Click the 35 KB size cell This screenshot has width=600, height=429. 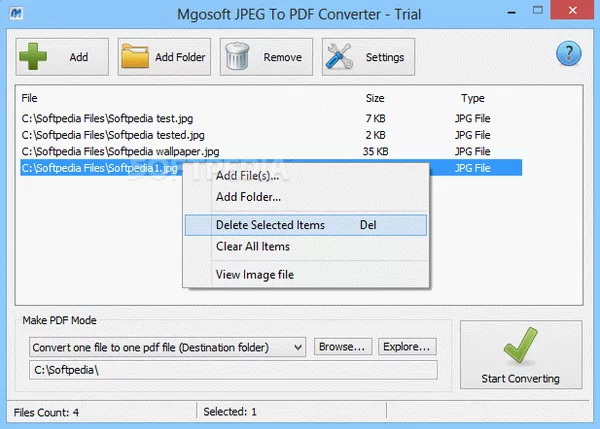click(375, 152)
